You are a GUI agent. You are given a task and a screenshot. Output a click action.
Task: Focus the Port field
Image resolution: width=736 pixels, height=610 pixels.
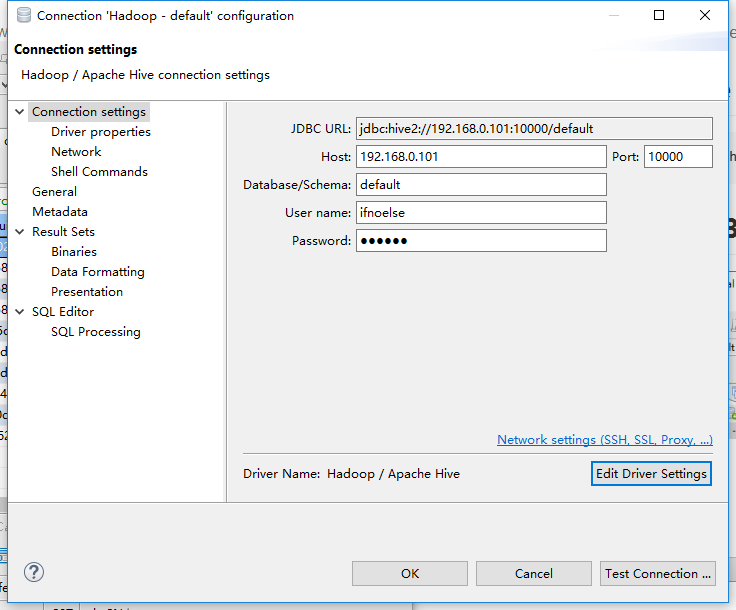point(678,157)
